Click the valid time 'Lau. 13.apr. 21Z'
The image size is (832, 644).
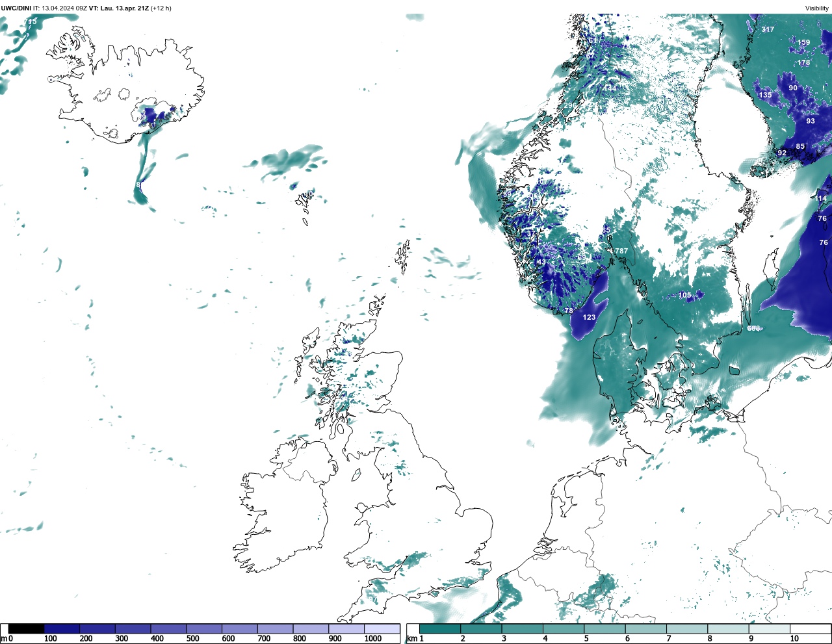(x=124, y=8)
